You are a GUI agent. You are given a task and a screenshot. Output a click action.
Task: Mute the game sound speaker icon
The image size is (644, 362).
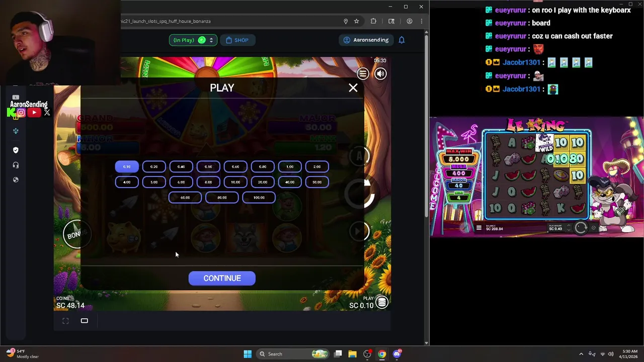click(x=380, y=74)
